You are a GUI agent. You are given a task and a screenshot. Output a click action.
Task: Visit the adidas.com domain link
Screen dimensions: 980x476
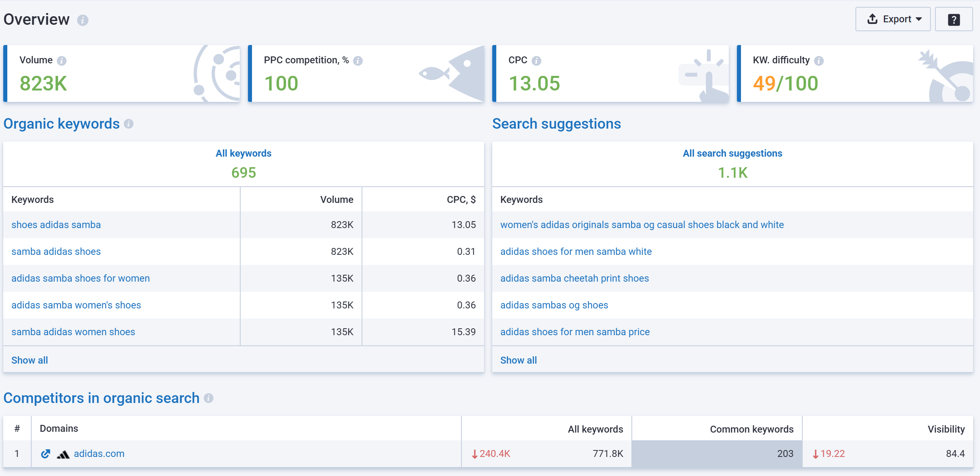[x=99, y=454]
